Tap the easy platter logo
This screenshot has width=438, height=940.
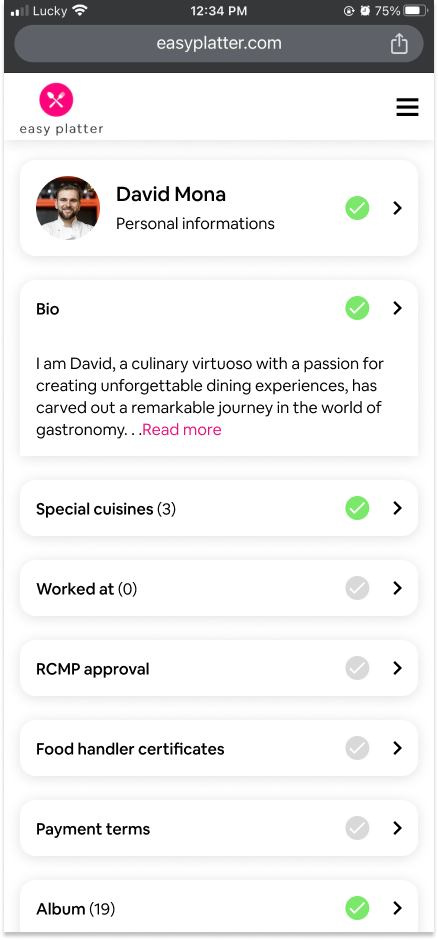[x=61, y=109]
